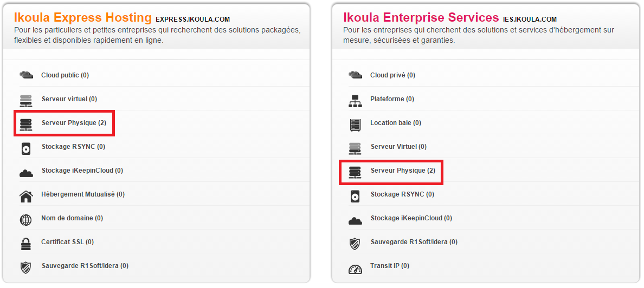The image size is (644, 288).
Task: Open Stockage RSYNC (0) in Enterprise Services
Action: [x=402, y=194]
